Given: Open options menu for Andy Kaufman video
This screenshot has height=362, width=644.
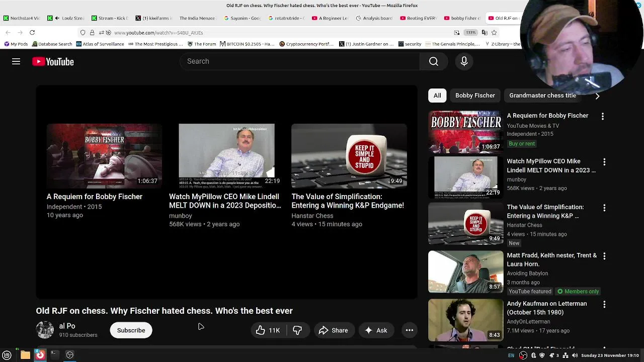Looking at the screenshot, I should pyautogui.click(x=604, y=304).
